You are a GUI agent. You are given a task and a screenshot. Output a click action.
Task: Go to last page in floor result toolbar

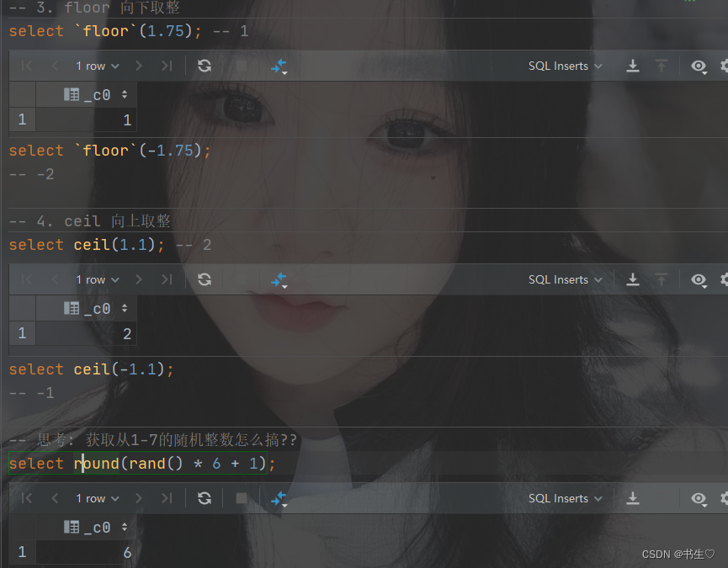[167, 66]
